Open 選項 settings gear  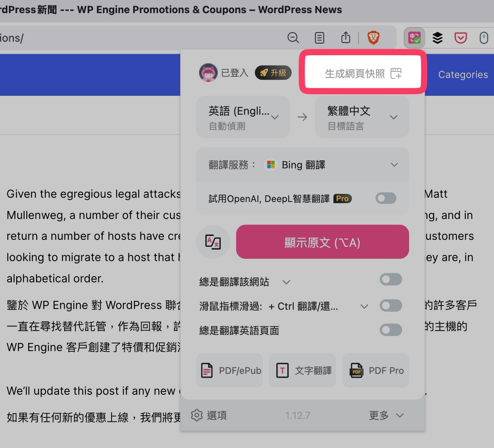tap(209, 416)
